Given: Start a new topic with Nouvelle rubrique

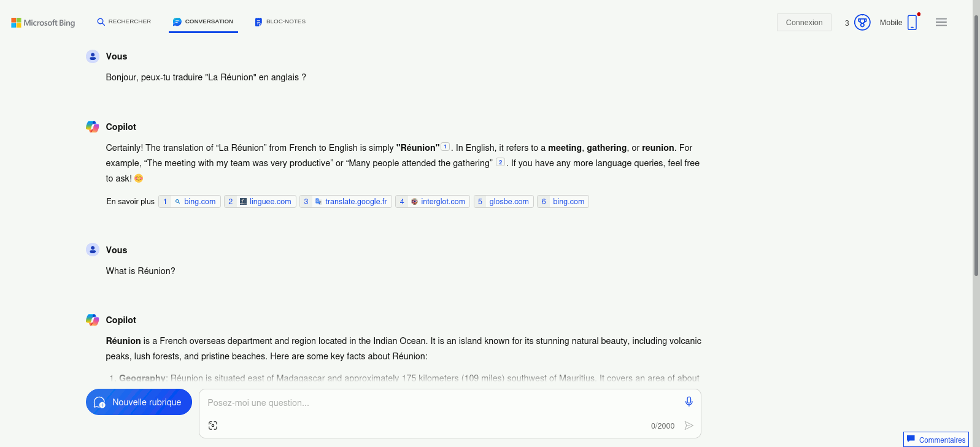Looking at the screenshot, I should tap(139, 402).
